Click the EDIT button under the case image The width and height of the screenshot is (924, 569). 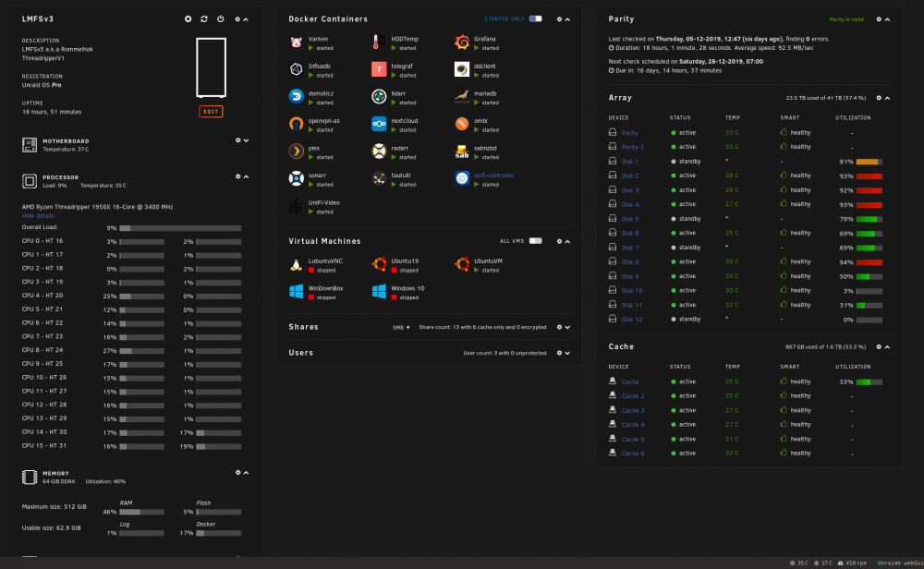pos(211,112)
